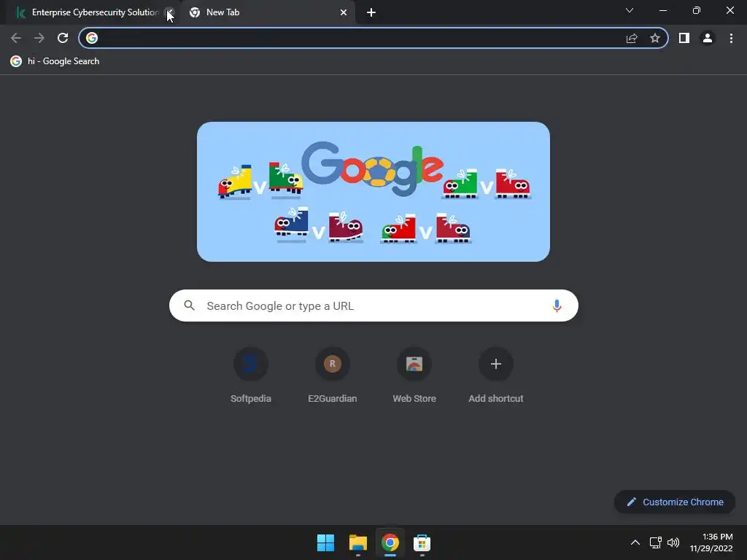This screenshot has height=560, width=747.
Task: Click the volume speaker icon in the tray
Action: [x=673, y=542]
